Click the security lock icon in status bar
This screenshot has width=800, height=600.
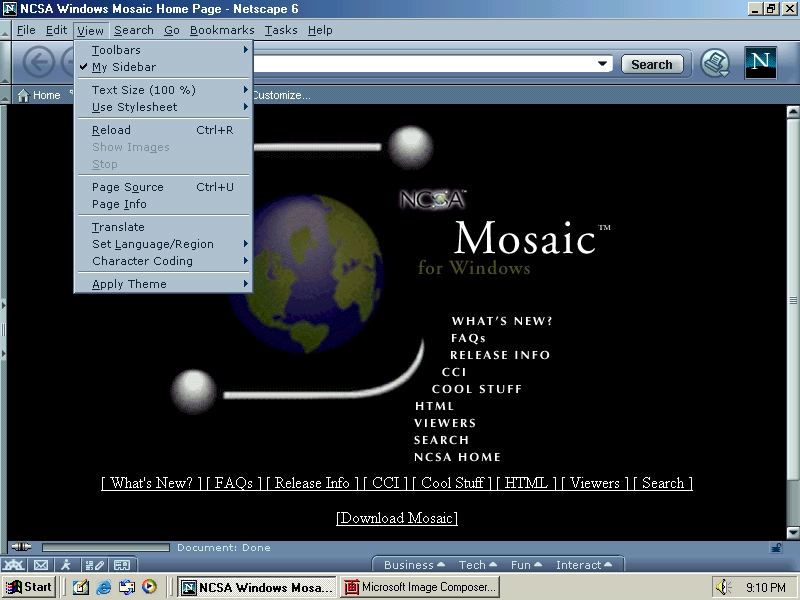(x=776, y=547)
